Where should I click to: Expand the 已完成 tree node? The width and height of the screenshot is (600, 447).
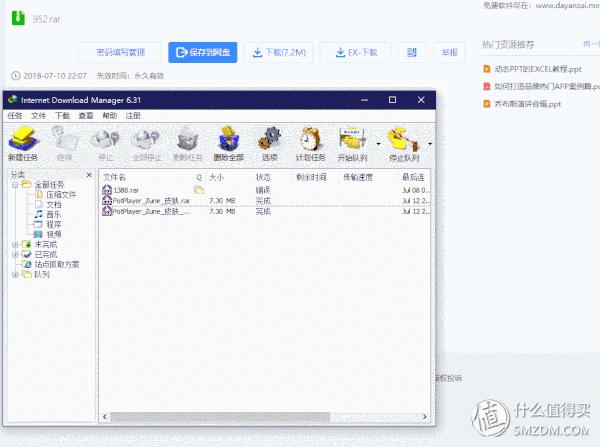[15, 254]
